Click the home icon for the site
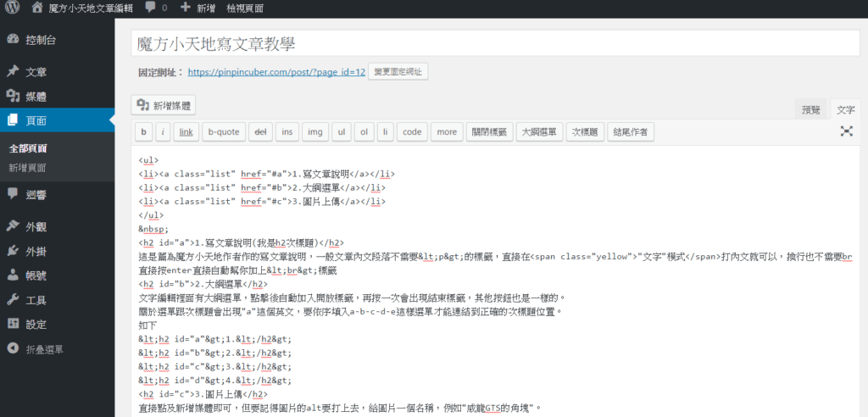The width and height of the screenshot is (868, 417). tap(37, 8)
